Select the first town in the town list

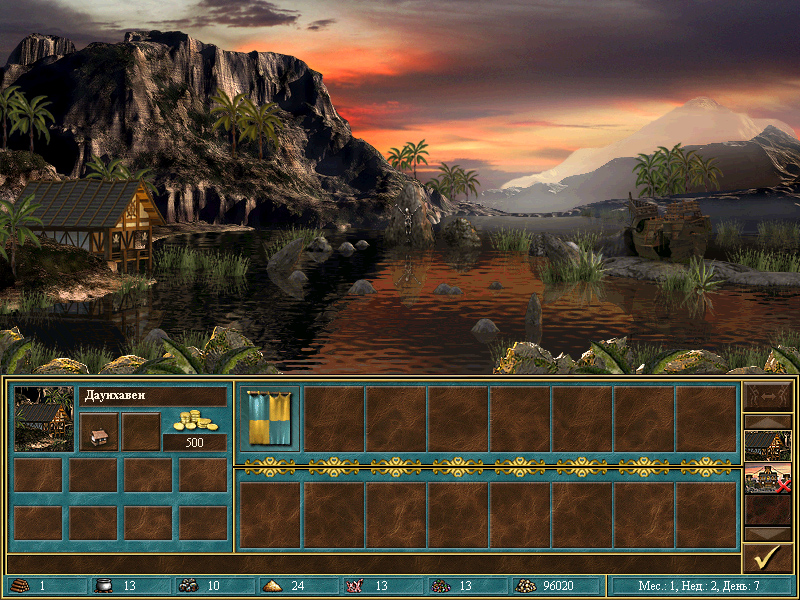tap(768, 445)
